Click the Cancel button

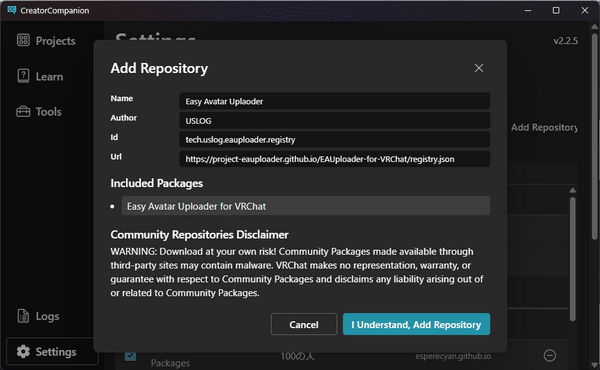pos(304,324)
